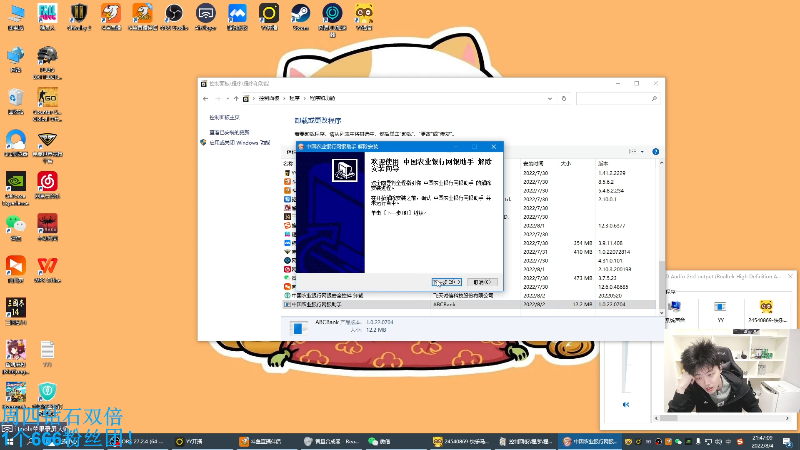
Task: Open the Network desktop icon
Action: pyautogui.click(x=16, y=59)
